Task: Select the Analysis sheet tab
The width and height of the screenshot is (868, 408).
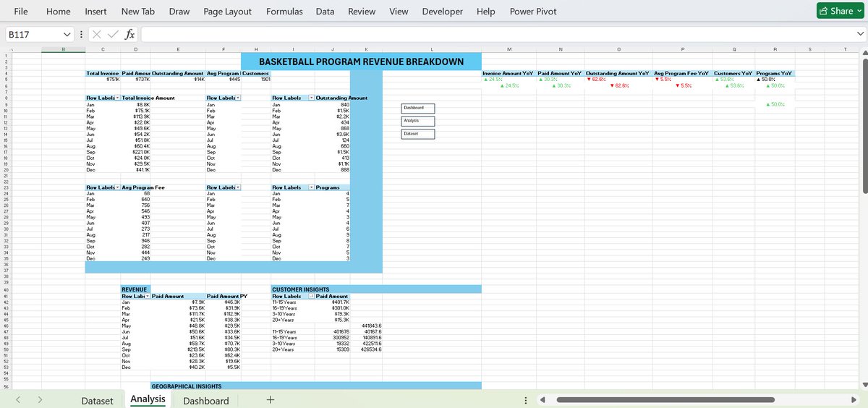Action: pos(148,399)
